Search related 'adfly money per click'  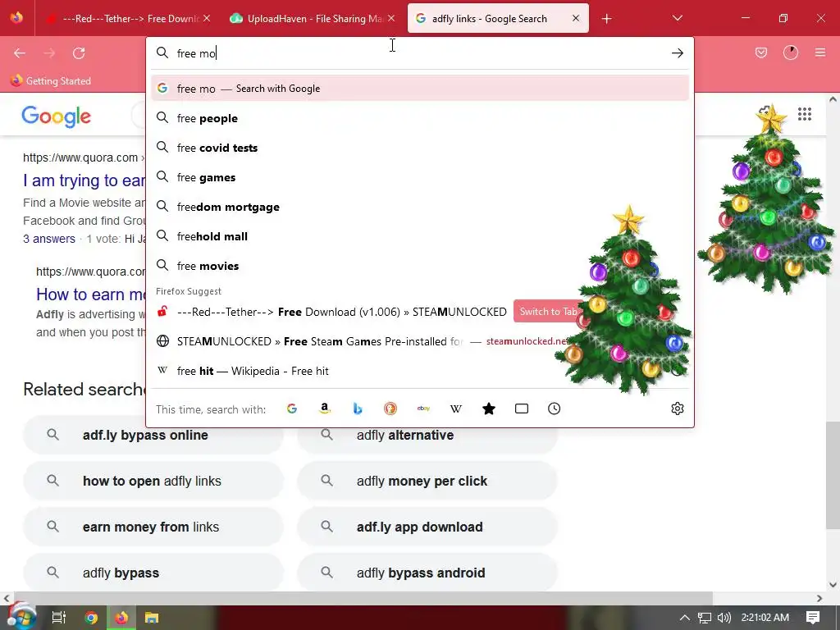point(427,481)
